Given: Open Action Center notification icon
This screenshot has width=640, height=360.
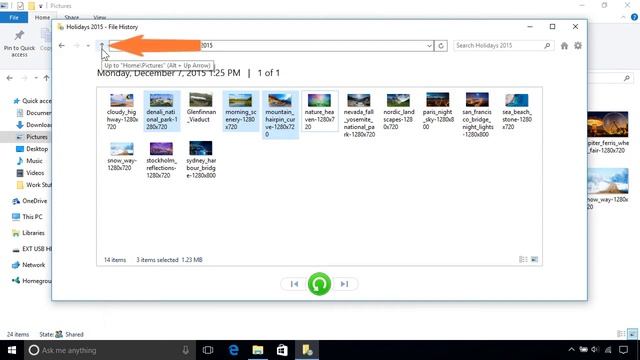Looking at the screenshot, I should click(x=623, y=350).
